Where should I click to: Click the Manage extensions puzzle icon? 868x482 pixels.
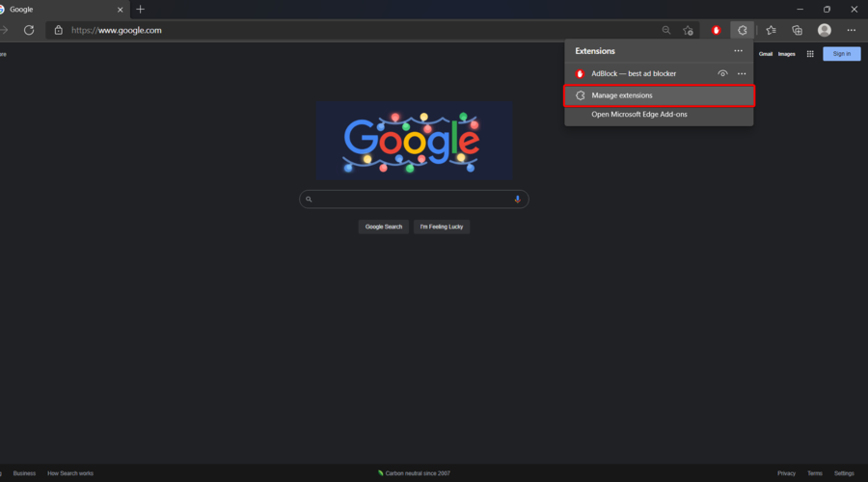(581, 95)
